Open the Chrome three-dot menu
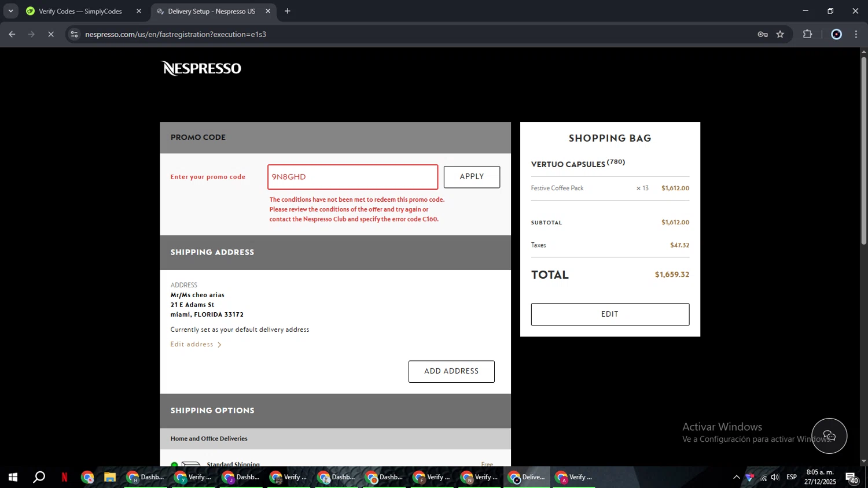This screenshot has width=868, height=488. click(x=856, y=34)
